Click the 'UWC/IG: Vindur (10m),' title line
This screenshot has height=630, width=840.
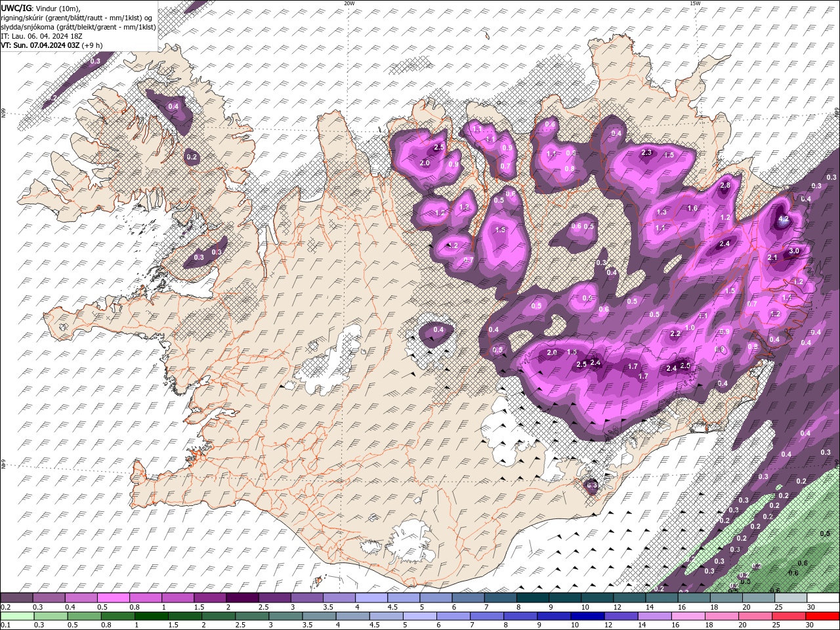(41, 7)
